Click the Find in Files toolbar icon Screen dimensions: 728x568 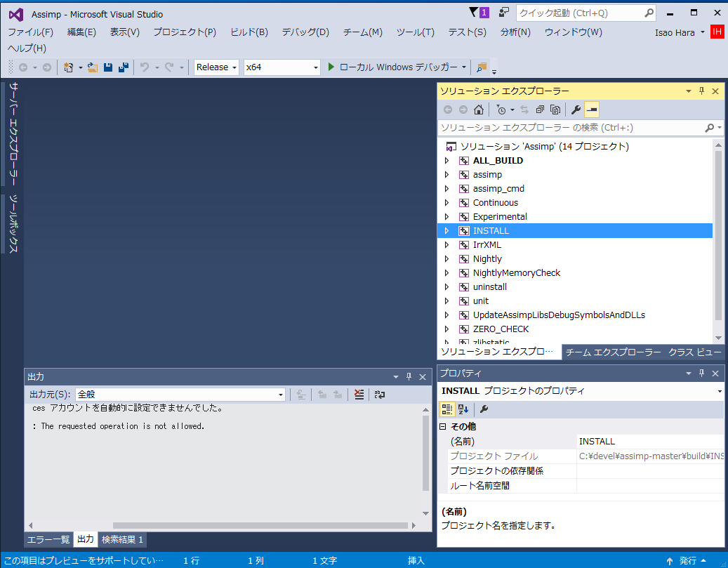click(482, 67)
